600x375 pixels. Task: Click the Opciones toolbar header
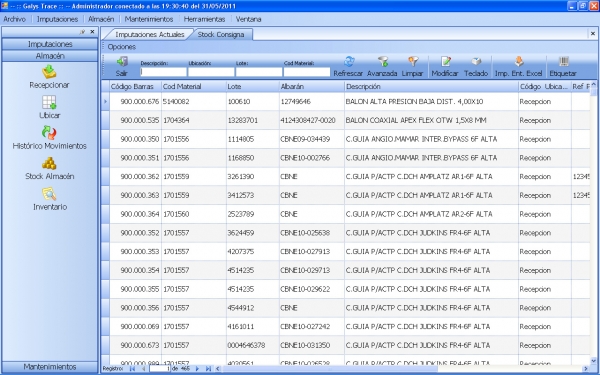tap(122, 47)
